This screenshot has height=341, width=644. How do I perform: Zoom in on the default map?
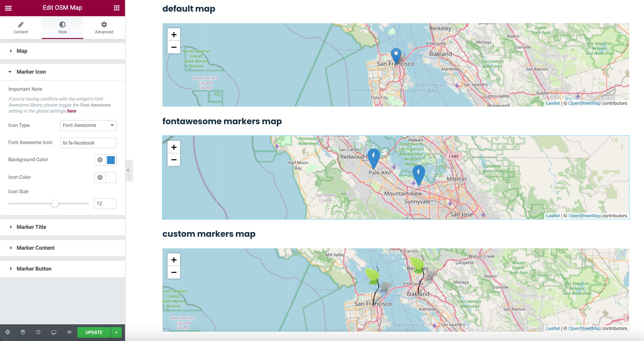coord(174,35)
